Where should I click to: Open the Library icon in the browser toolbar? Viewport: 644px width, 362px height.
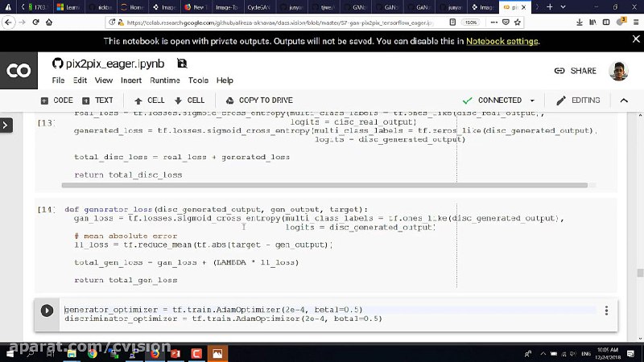tap(592, 23)
